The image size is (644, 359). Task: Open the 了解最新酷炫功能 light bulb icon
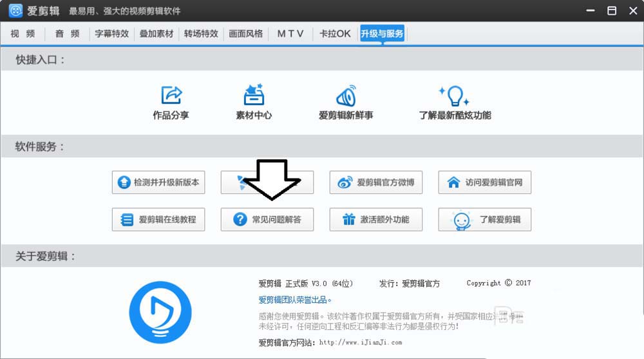454,96
